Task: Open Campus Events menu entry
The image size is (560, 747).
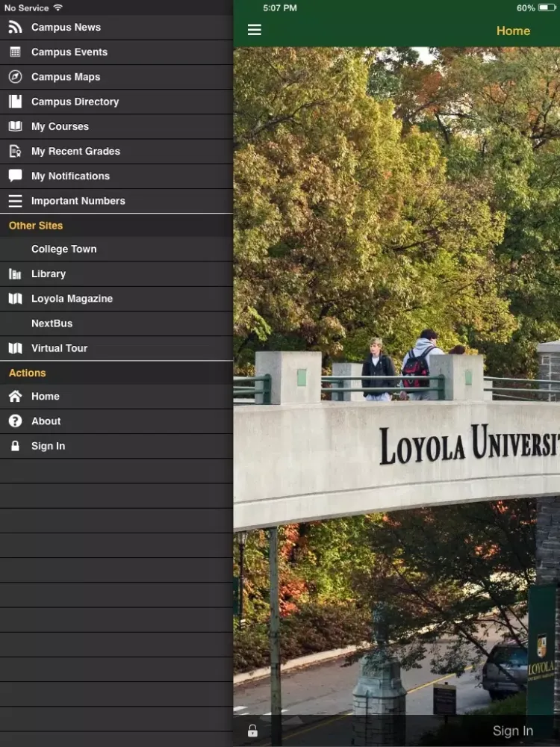Action: (x=116, y=52)
